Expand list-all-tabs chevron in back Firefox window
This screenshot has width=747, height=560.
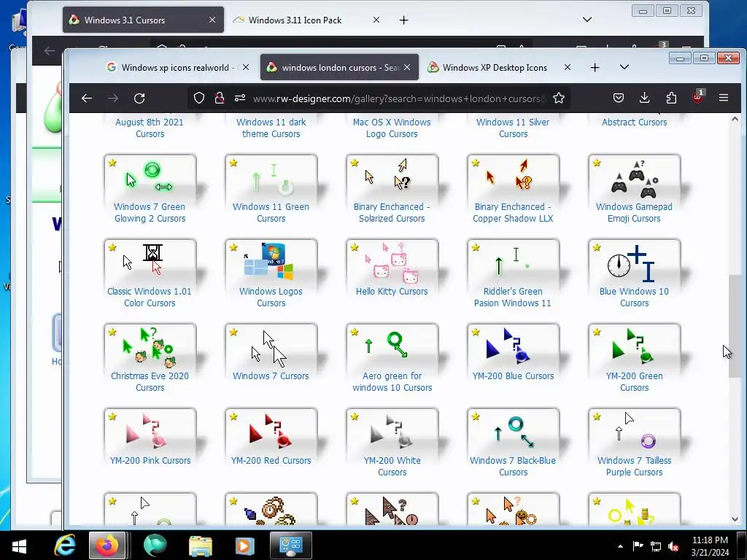click(587, 20)
